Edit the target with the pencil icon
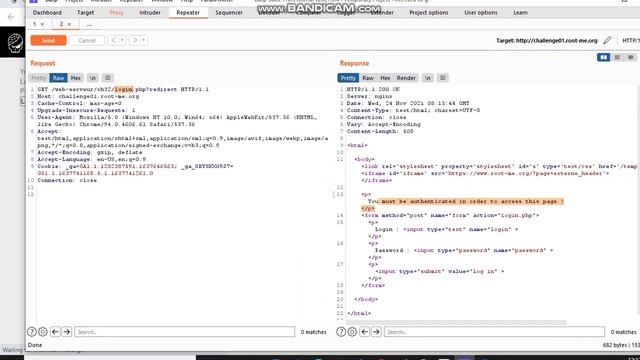 607,40
